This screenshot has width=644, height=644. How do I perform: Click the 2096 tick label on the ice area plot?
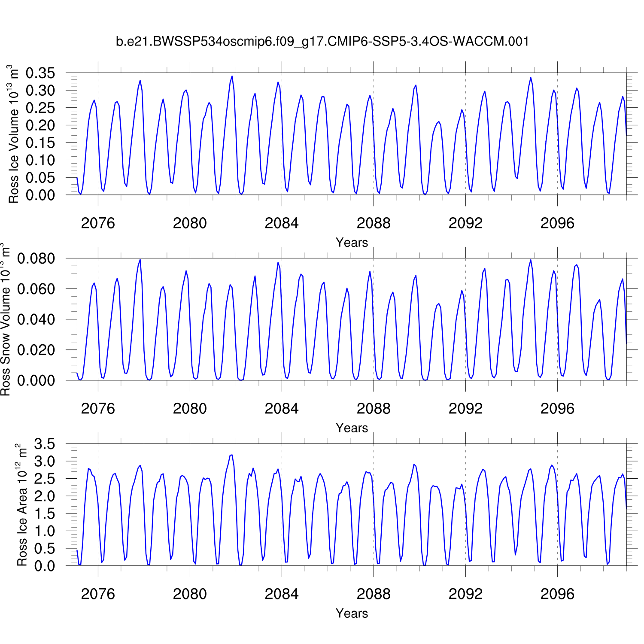click(557, 594)
